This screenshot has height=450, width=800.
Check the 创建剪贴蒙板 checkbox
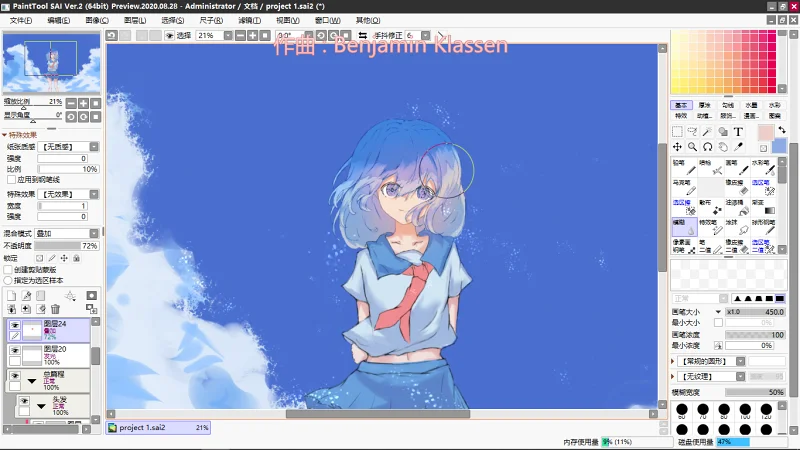(x=8, y=269)
